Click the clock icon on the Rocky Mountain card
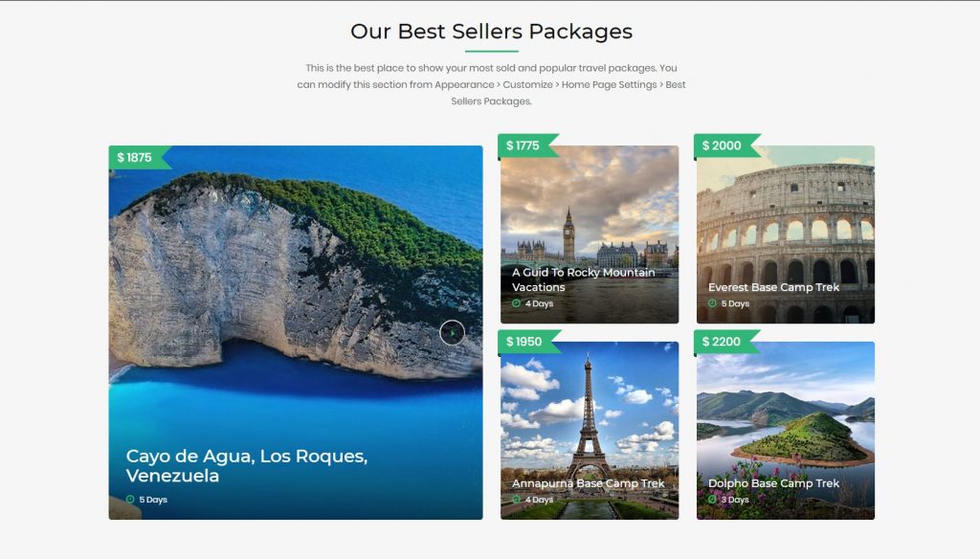Viewport: 980px width, 559px height. (x=516, y=303)
